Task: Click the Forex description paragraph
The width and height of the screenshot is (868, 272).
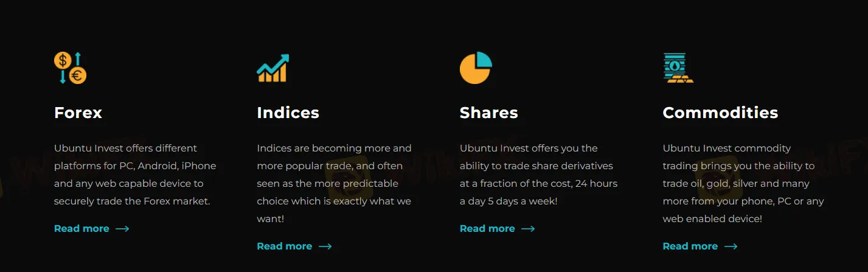Action: point(134,175)
